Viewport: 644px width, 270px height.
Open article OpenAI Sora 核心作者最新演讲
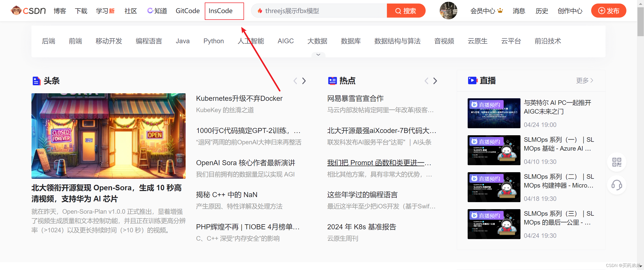246,163
